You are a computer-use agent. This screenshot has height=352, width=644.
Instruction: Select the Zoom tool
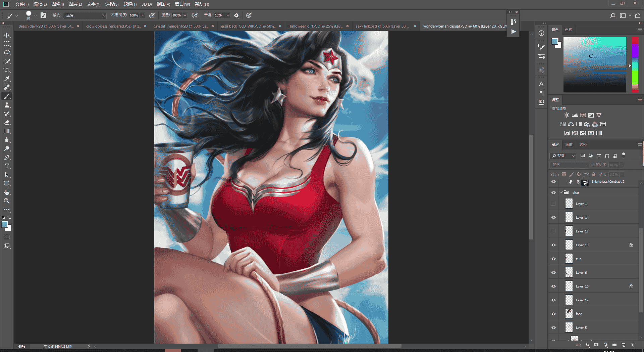7,201
